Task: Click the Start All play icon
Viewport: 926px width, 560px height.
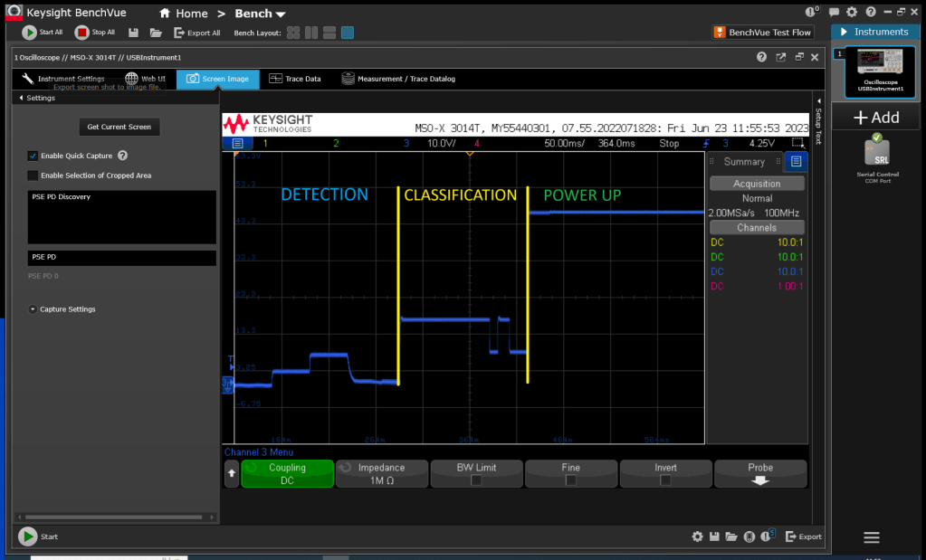Action: point(30,33)
